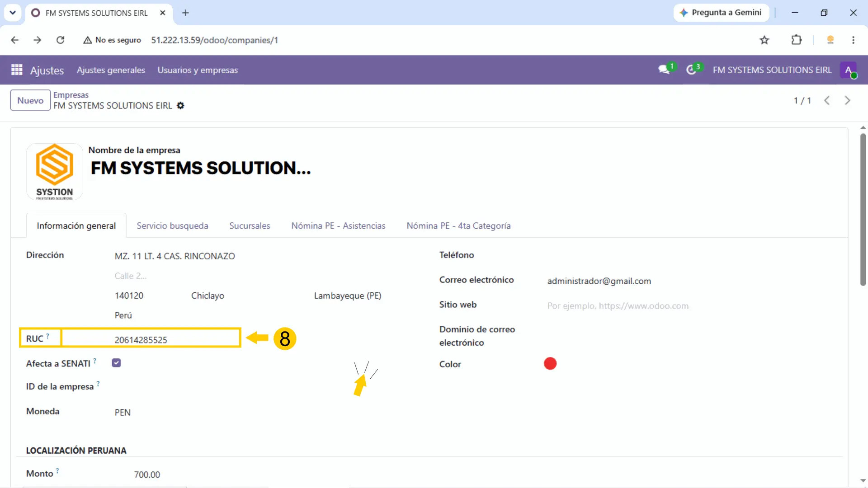This screenshot has width=868, height=488.
Task: Open the Nómina PE - Asistencias tab
Action: (x=338, y=225)
